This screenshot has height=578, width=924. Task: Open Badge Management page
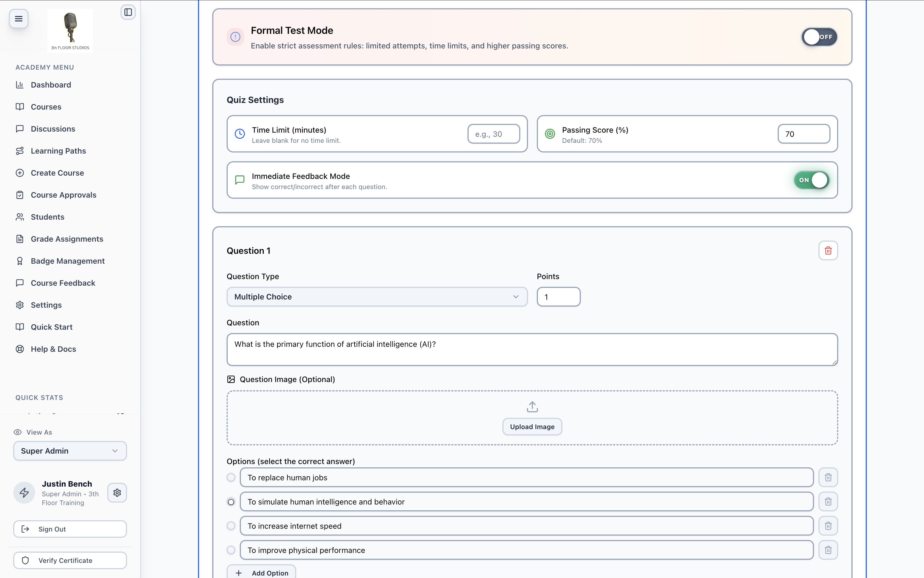click(68, 261)
